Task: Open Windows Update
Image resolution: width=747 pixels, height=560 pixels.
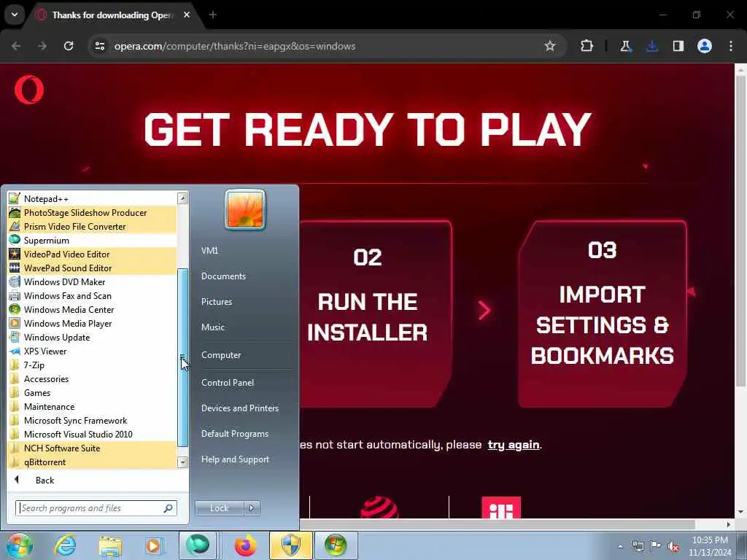Action: point(92,337)
